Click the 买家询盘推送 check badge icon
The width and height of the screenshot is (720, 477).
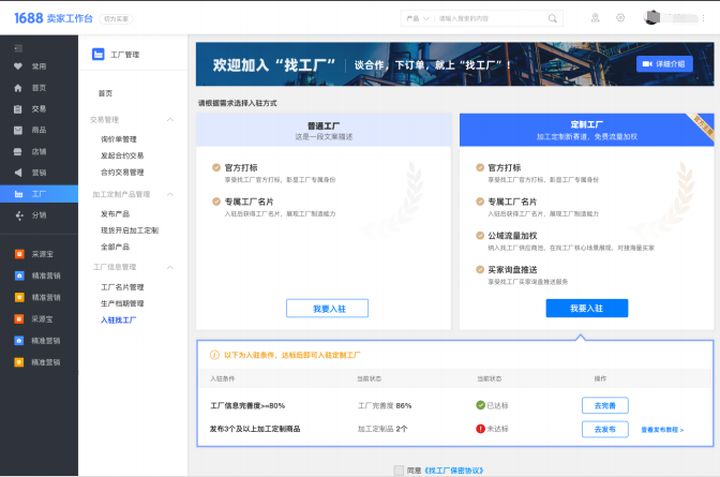[x=480, y=269]
